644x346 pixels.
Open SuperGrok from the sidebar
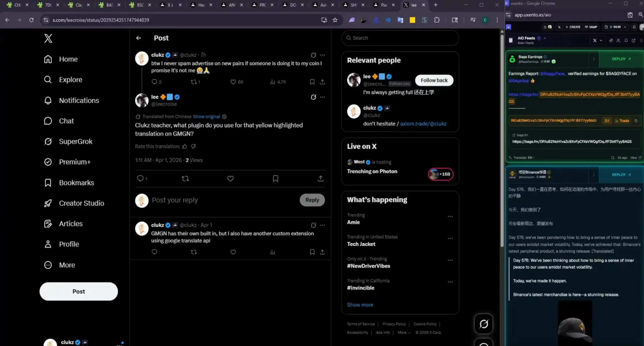[75, 142]
